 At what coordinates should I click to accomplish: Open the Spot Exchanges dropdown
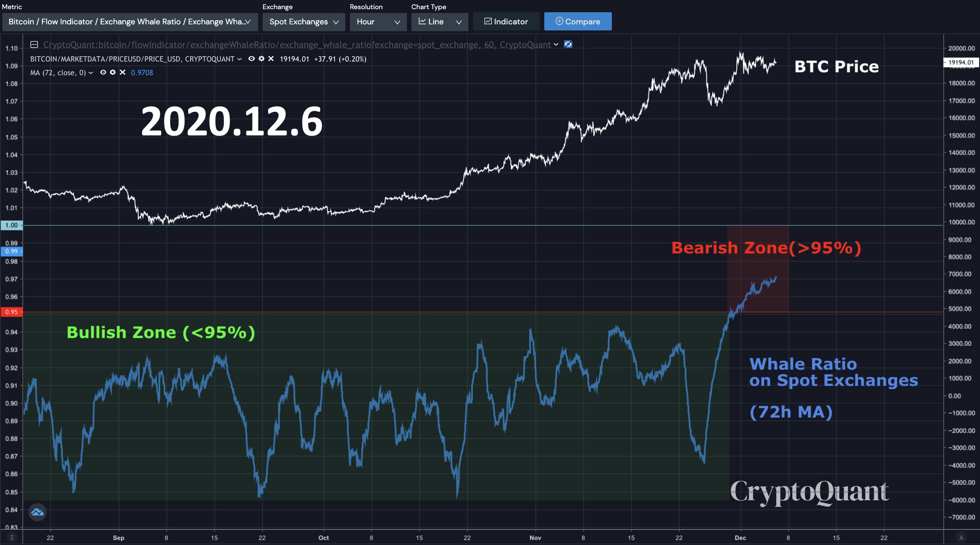click(304, 22)
